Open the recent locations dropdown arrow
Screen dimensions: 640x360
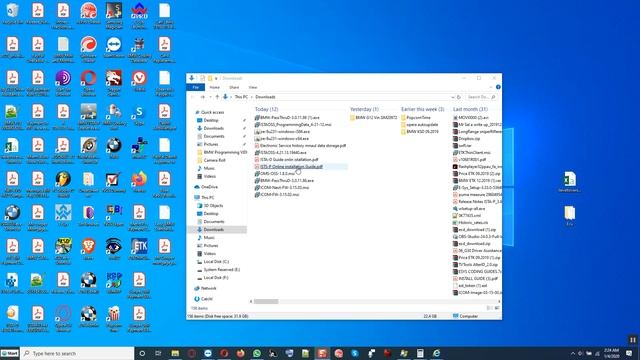click(x=210, y=97)
